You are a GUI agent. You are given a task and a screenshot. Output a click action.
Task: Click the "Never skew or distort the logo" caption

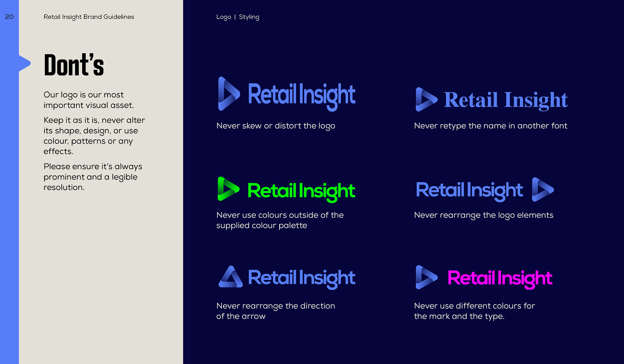(276, 126)
